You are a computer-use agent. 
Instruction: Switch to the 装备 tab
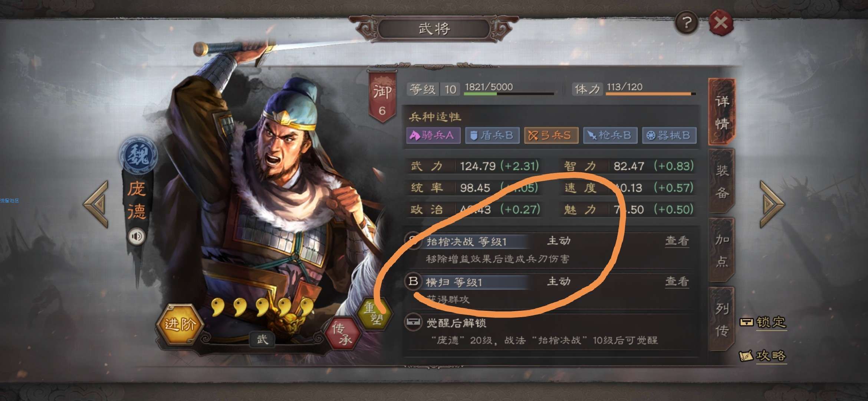(721, 181)
